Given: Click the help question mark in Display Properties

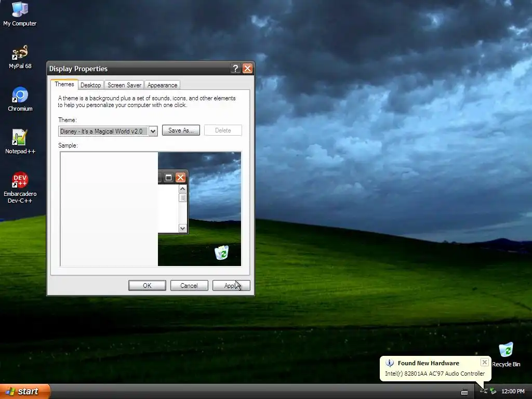Looking at the screenshot, I should coord(235,69).
